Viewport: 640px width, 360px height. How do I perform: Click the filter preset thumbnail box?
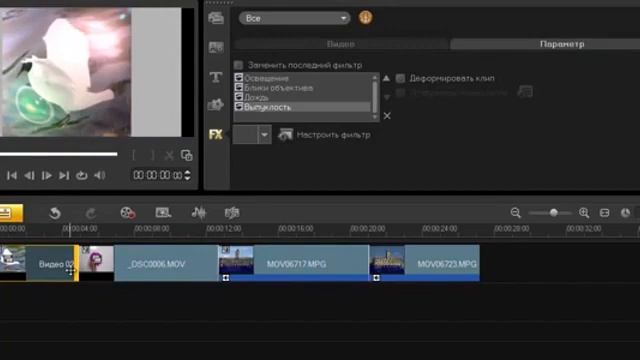pyautogui.click(x=245, y=135)
